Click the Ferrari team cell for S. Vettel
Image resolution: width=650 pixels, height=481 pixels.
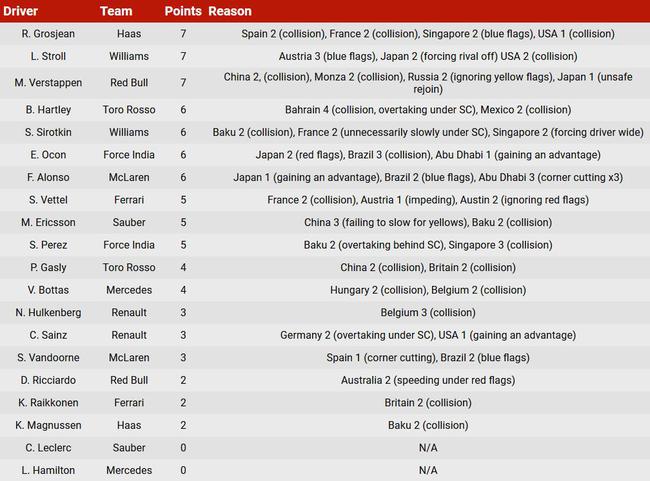click(x=128, y=200)
